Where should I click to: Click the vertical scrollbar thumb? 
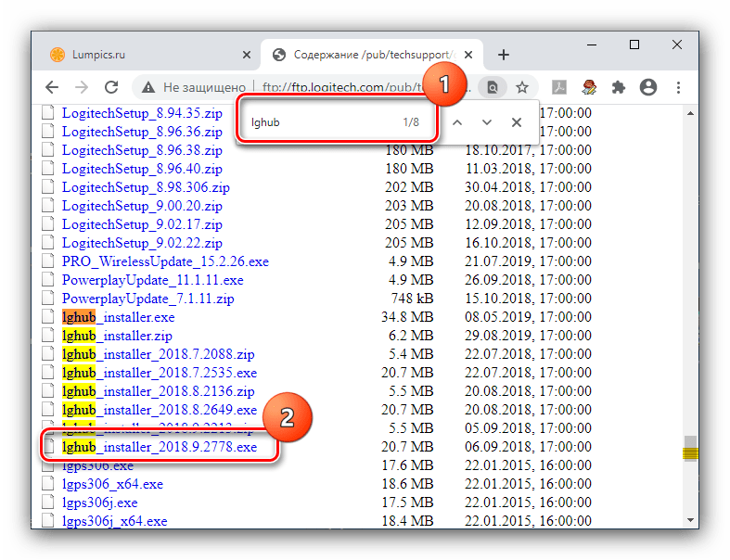tap(690, 449)
